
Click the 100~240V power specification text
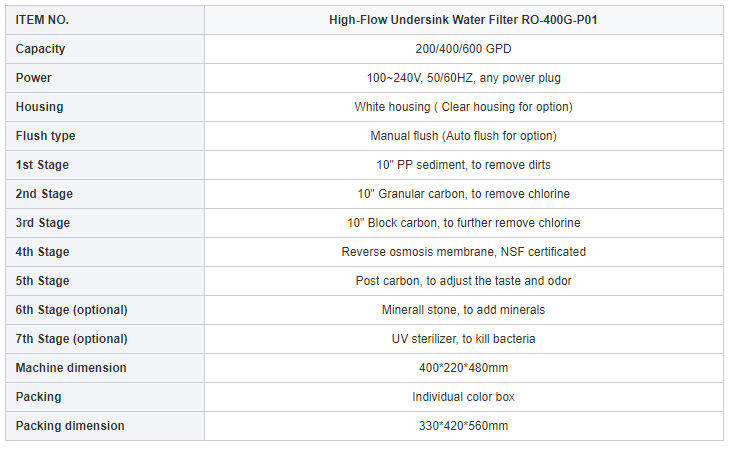463,78
